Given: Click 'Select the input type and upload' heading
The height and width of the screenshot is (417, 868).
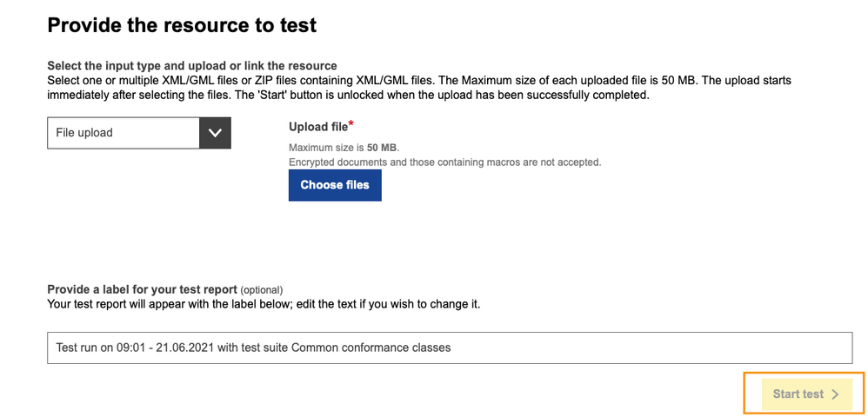Looking at the screenshot, I should [x=191, y=66].
